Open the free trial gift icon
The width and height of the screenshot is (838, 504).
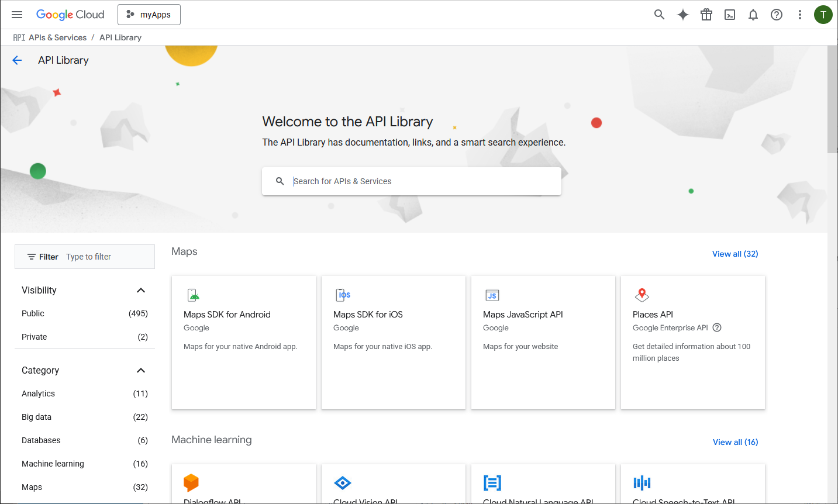click(x=706, y=15)
